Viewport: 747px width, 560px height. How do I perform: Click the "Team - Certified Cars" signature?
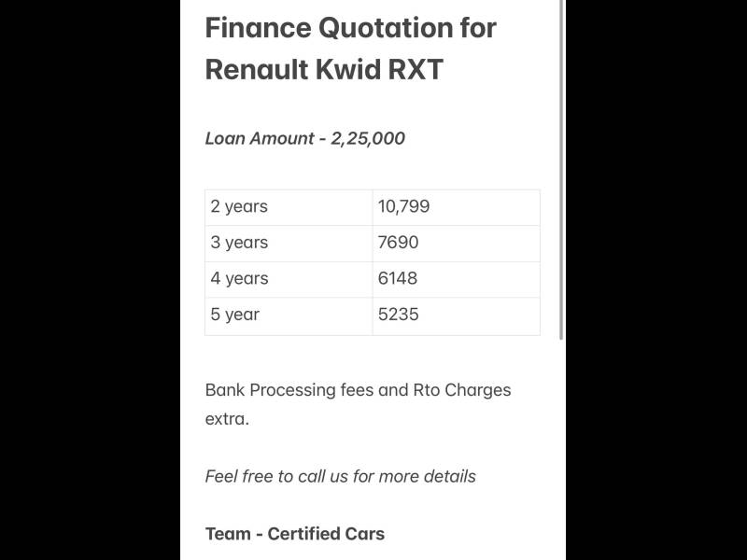pyautogui.click(x=294, y=534)
